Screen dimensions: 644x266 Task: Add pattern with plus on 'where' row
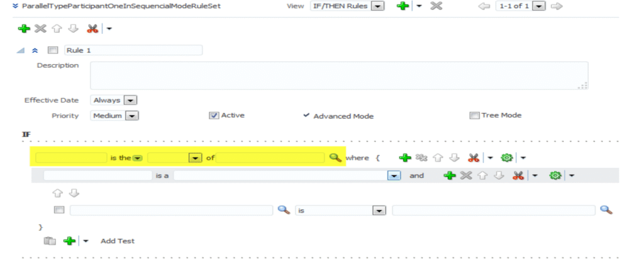click(405, 158)
